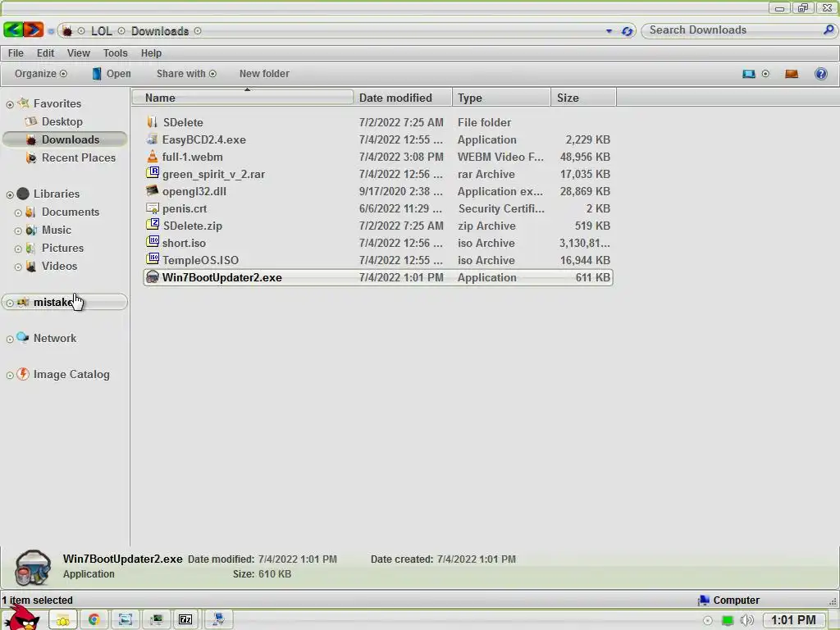
Task: Expand the Downloads breadcrumb arrow
Action: tap(198, 31)
